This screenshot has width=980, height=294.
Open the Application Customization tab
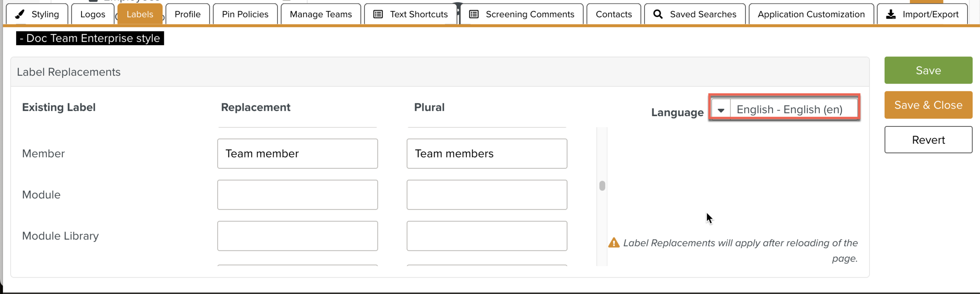(x=811, y=15)
